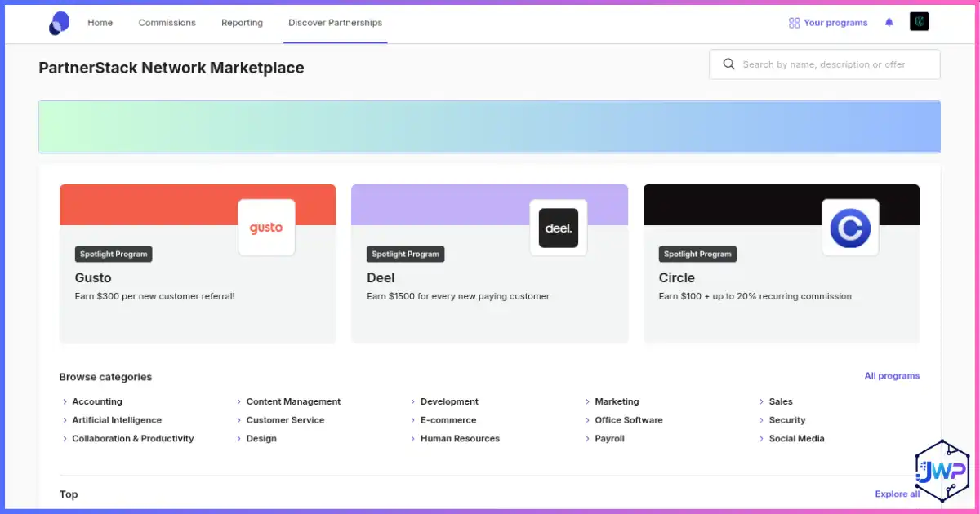Image resolution: width=980 pixels, height=514 pixels.
Task: Click the Explore all link
Action: (x=898, y=494)
